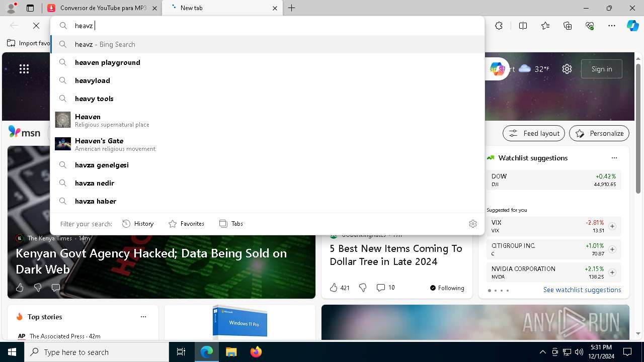Select Heaven religious supernatural place suggestion
The width and height of the screenshot is (644, 362).
pyautogui.click(x=267, y=120)
